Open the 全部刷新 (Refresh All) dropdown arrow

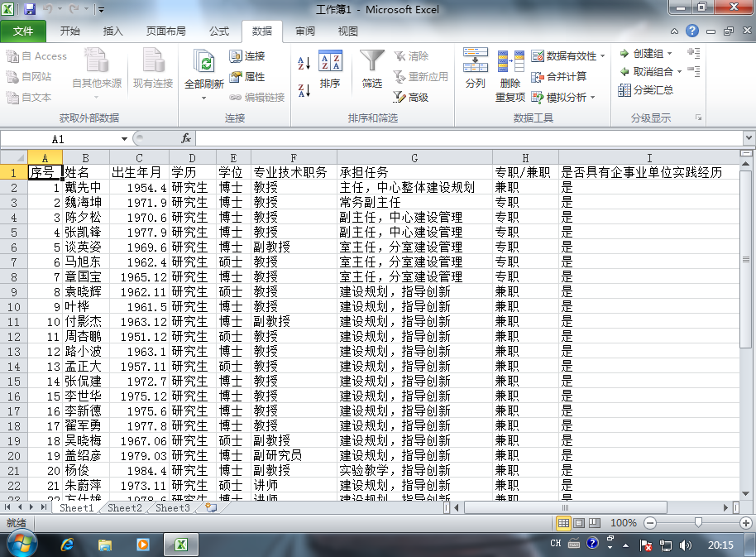pos(204,98)
